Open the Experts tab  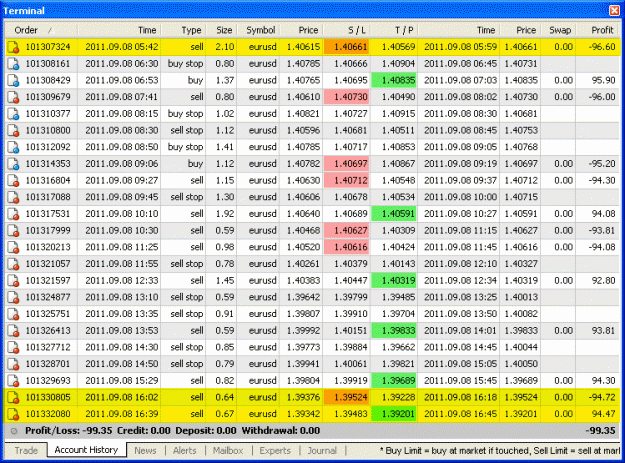click(275, 451)
